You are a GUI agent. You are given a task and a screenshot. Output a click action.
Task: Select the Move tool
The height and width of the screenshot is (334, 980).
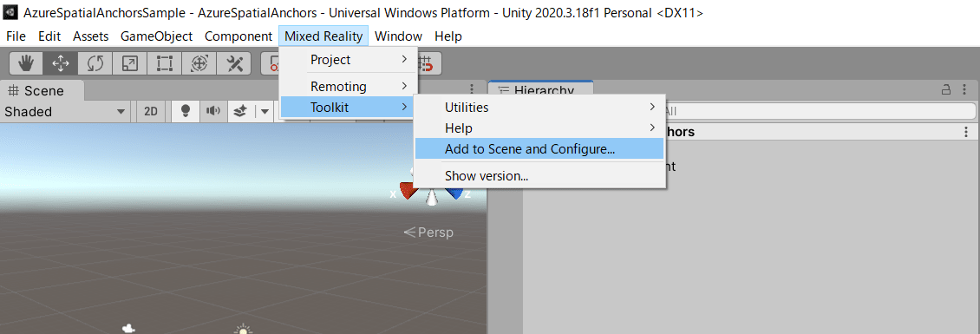[x=61, y=63]
